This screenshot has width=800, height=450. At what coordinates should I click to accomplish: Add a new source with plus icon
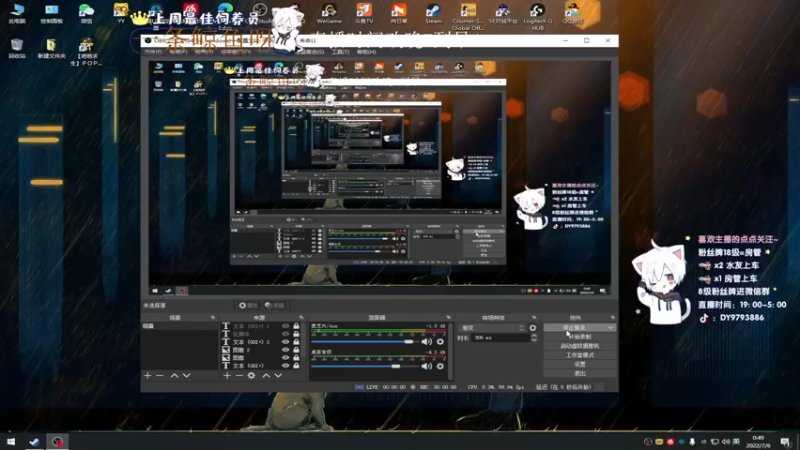pos(227,376)
